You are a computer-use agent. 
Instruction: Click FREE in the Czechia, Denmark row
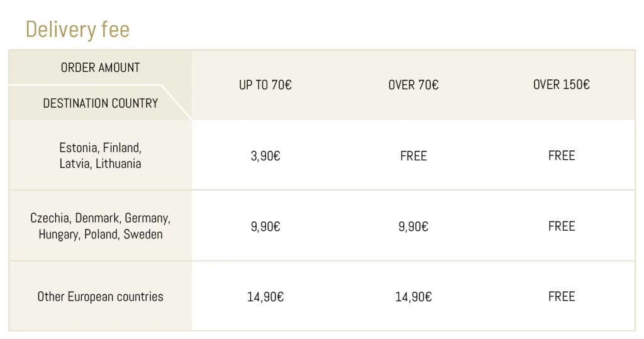[561, 226]
